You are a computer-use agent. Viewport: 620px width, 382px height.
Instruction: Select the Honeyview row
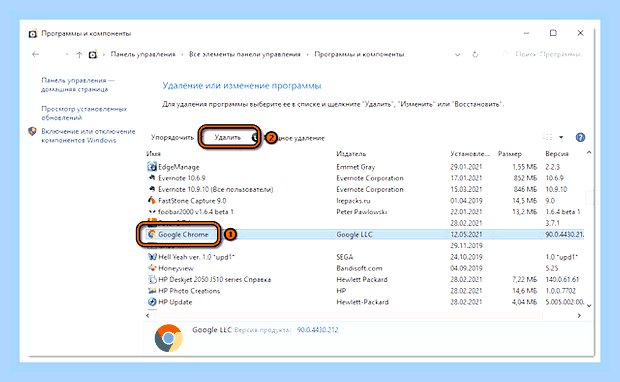point(364,268)
